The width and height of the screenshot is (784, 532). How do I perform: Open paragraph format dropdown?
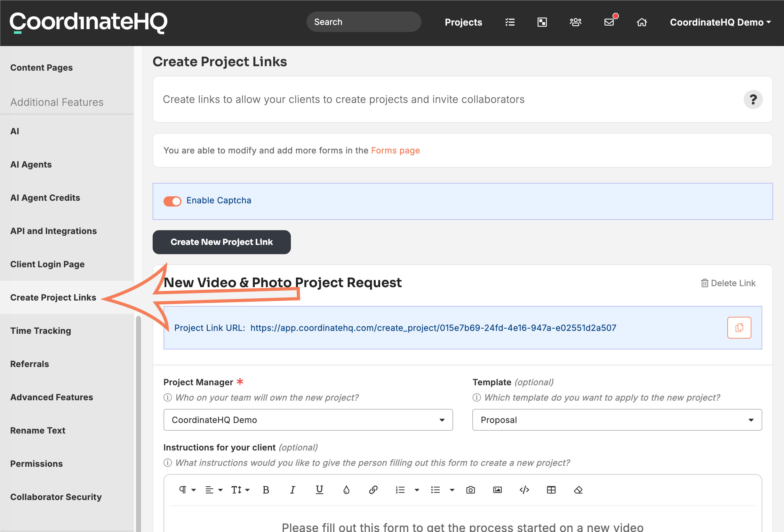tap(187, 490)
